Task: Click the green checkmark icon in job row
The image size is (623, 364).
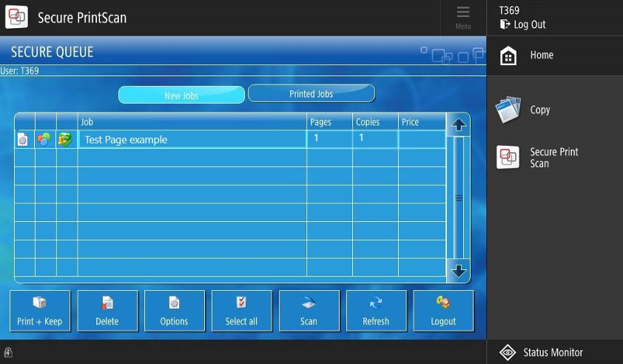Action: (65, 140)
